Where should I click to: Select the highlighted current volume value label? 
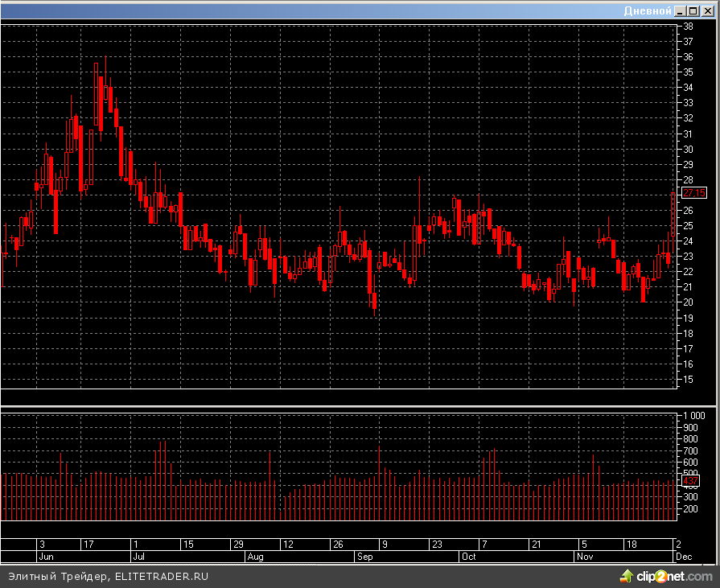point(690,481)
